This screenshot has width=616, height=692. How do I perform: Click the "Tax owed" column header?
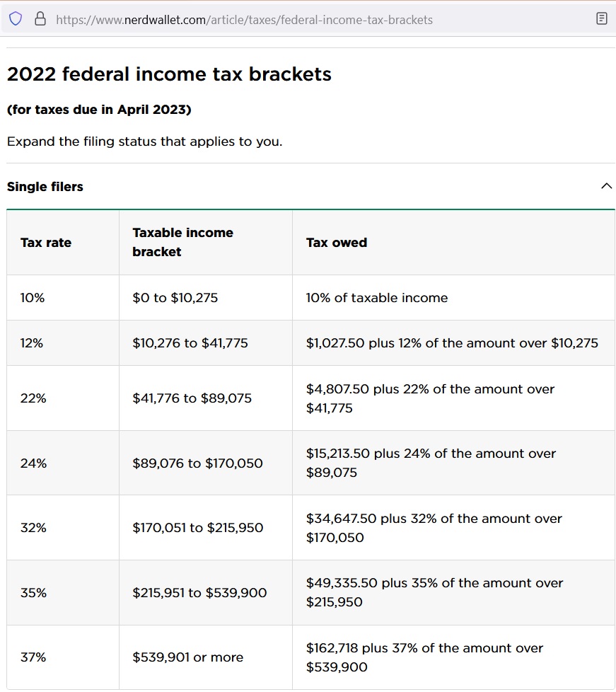tap(337, 243)
